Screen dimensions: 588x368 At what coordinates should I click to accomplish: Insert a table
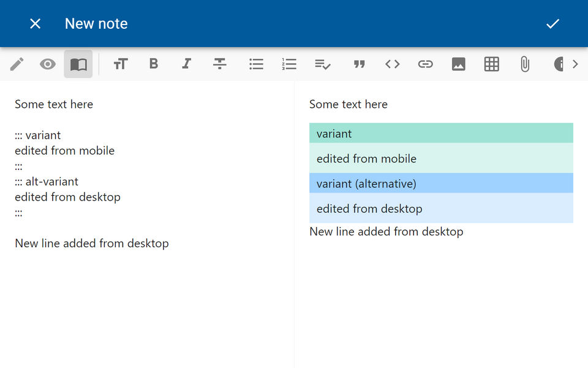pos(492,64)
